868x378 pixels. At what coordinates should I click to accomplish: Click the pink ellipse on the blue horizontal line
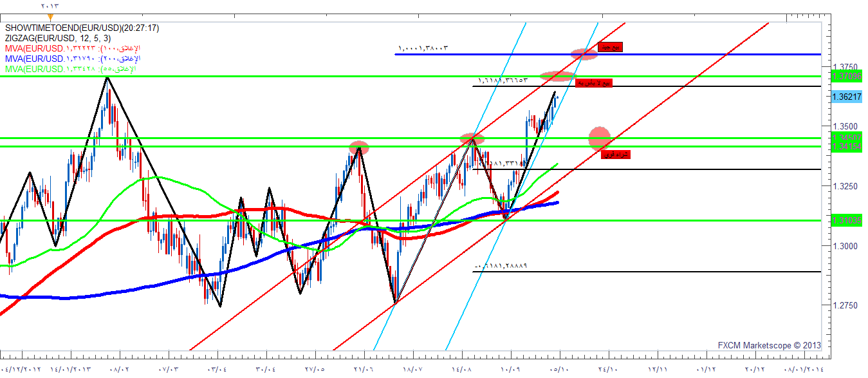584,54
